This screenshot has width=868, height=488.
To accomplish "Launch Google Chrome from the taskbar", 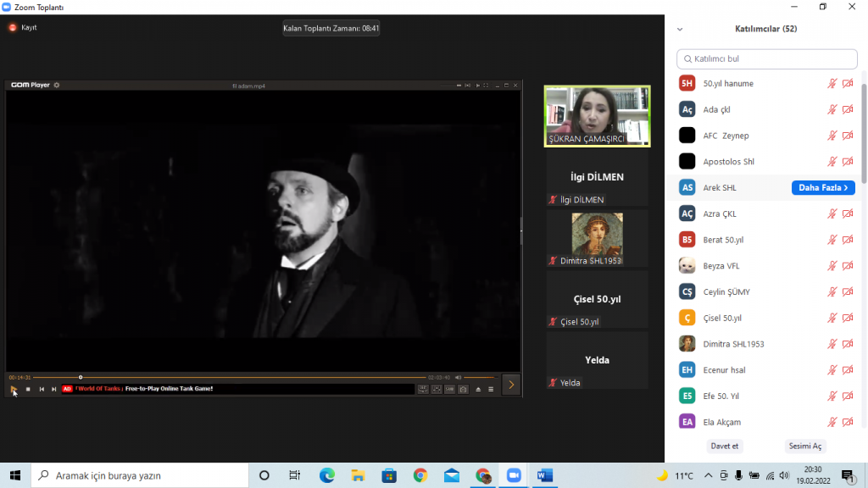I will click(420, 477).
